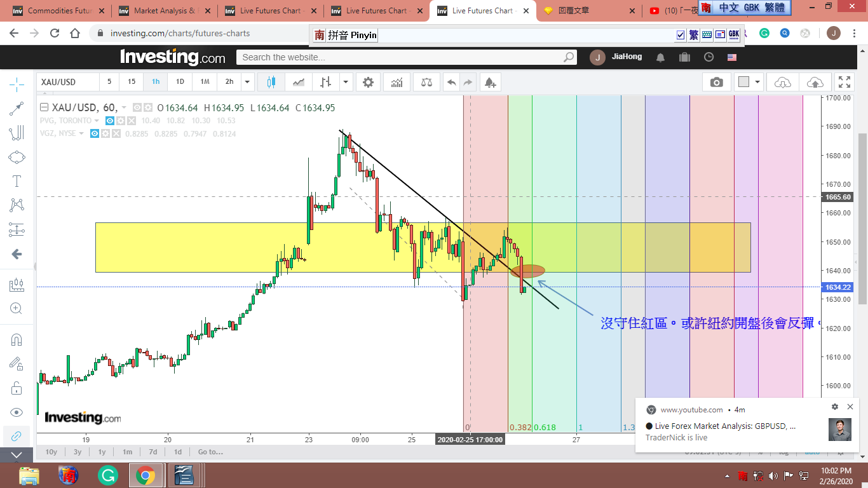Set chart range to 10y

pos(51,452)
